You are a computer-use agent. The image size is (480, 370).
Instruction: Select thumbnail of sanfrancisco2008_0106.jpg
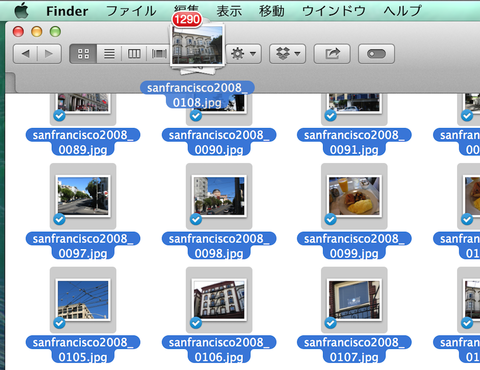click(219, 300)
